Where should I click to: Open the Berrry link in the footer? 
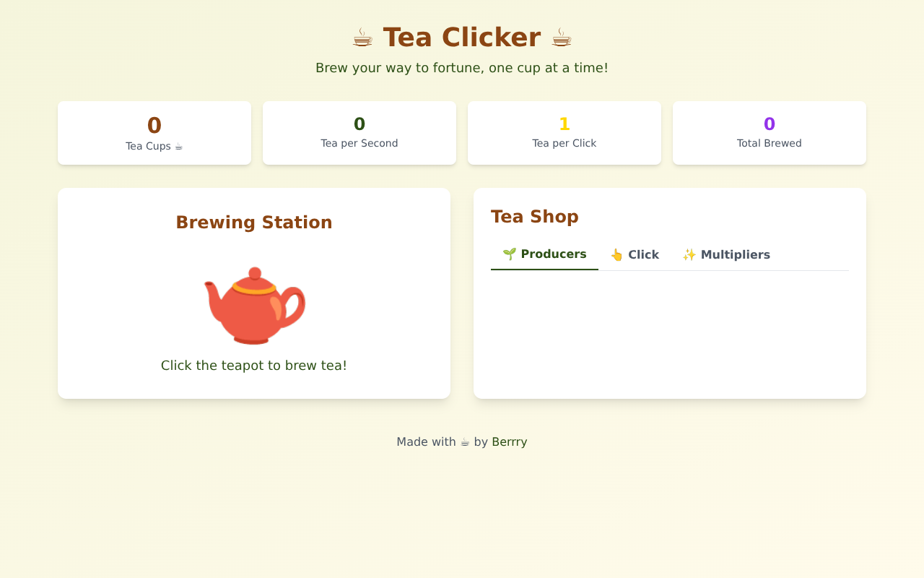coord(510,441)
